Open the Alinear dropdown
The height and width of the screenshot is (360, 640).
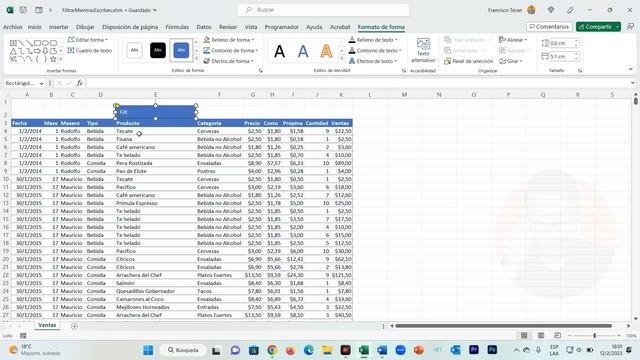[x=513, y=40]
